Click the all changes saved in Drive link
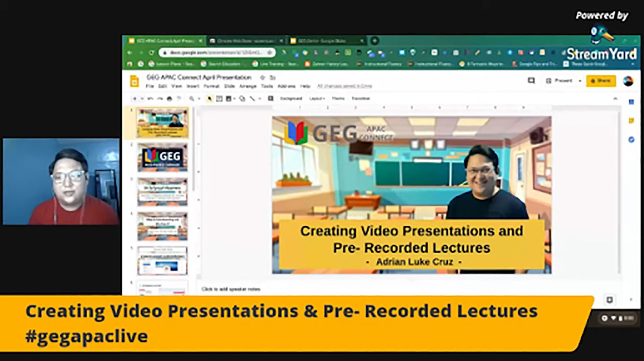This screenshot has height=361, width=644. [344, 86]
